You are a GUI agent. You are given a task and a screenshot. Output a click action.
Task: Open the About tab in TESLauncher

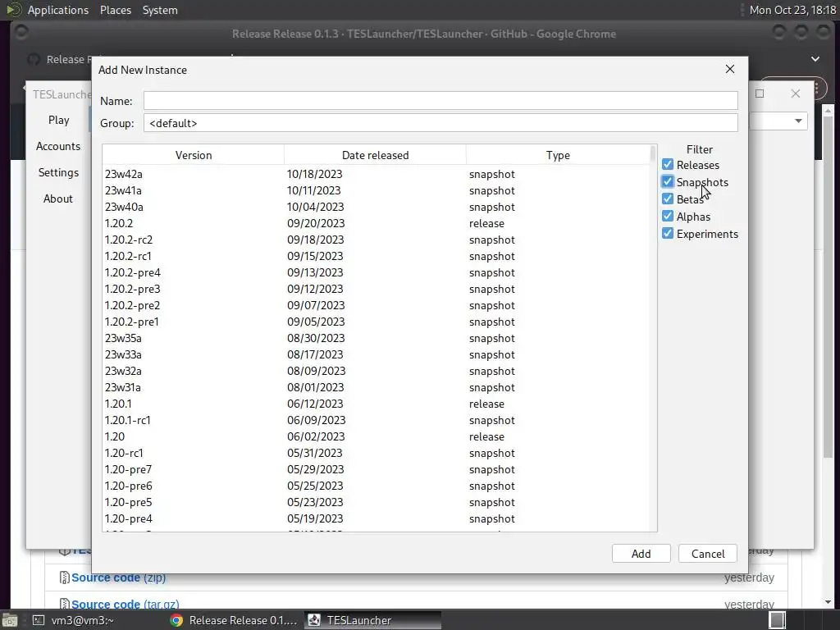pyautogui.click(x=58, y=199)
